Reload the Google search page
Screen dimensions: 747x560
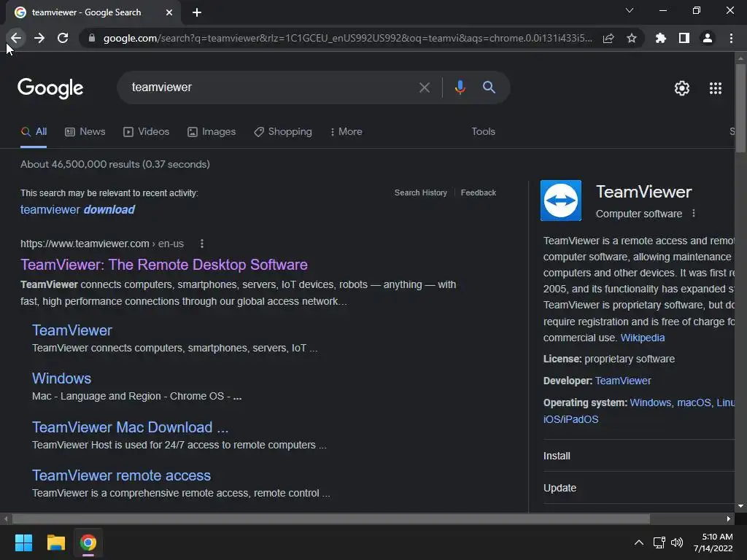(x=63, y=38)
